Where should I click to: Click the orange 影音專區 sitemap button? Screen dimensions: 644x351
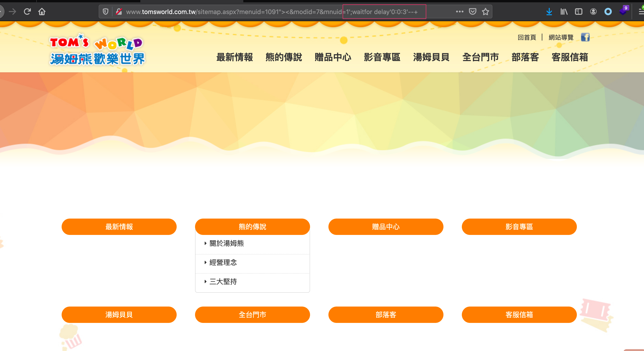pos(519,227)
